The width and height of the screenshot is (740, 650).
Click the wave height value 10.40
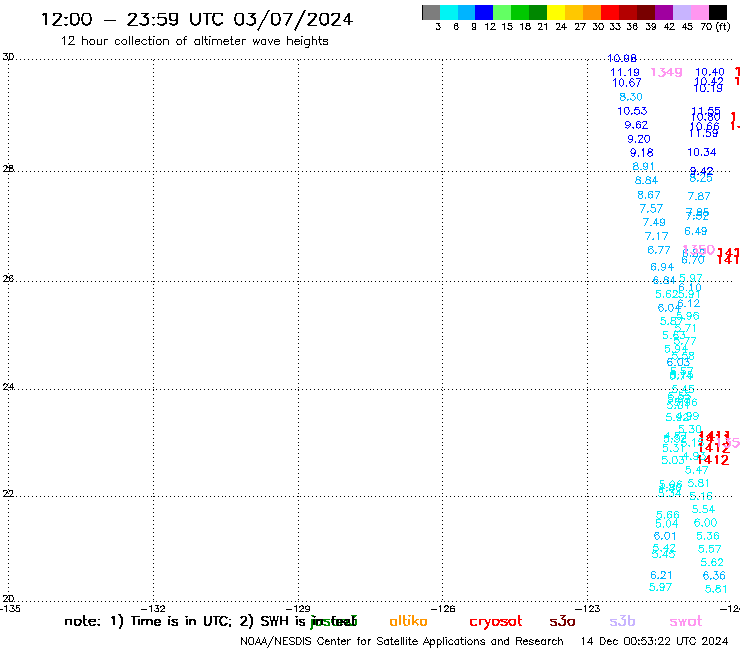tap(710, 72)
